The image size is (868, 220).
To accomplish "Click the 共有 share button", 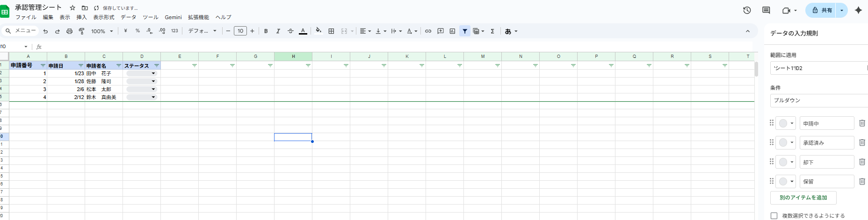I will (822, 10).
